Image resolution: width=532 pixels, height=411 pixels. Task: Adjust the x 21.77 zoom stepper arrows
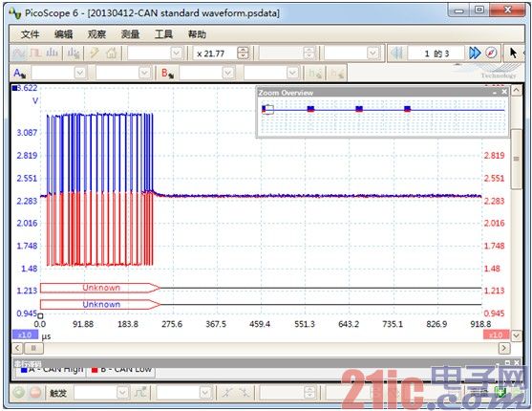pos(243,53)
